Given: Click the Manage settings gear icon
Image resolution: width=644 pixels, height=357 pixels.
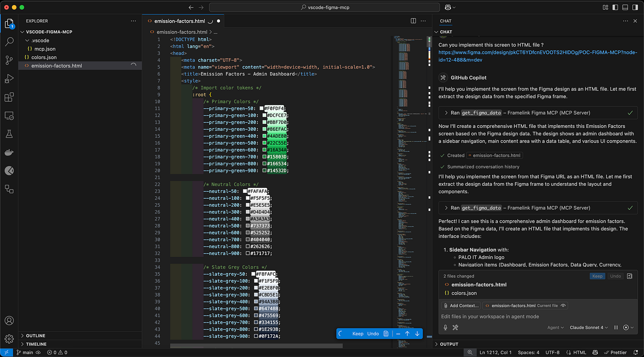Looking at the screenshot, I should 9,339.
